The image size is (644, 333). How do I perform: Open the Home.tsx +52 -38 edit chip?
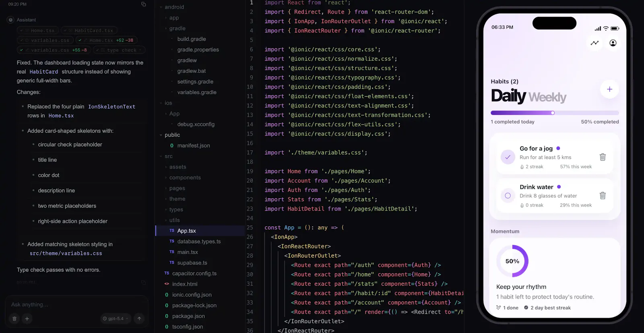tap(106, 40)
